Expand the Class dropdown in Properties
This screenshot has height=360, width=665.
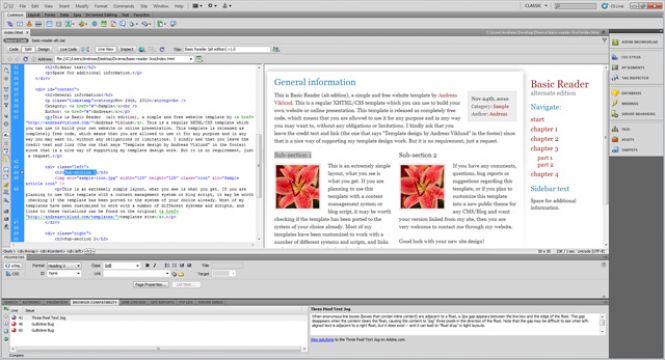tap(122, 265)
